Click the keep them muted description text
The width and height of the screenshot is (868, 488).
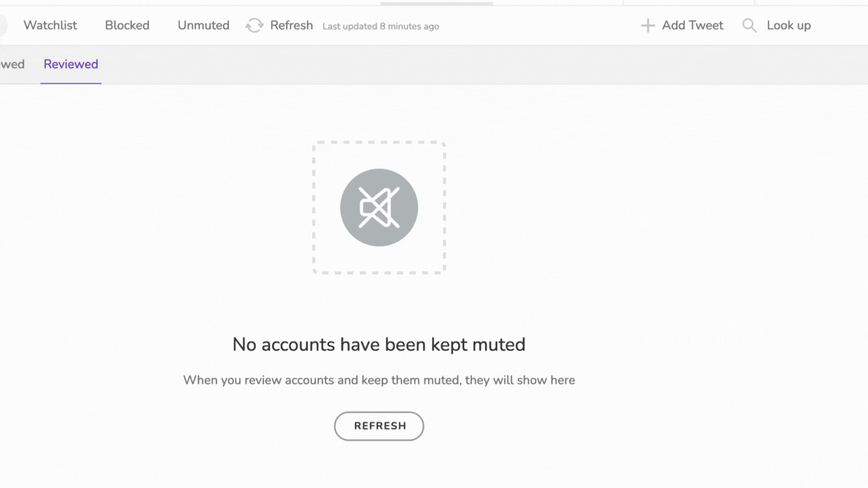click(379, 380)
